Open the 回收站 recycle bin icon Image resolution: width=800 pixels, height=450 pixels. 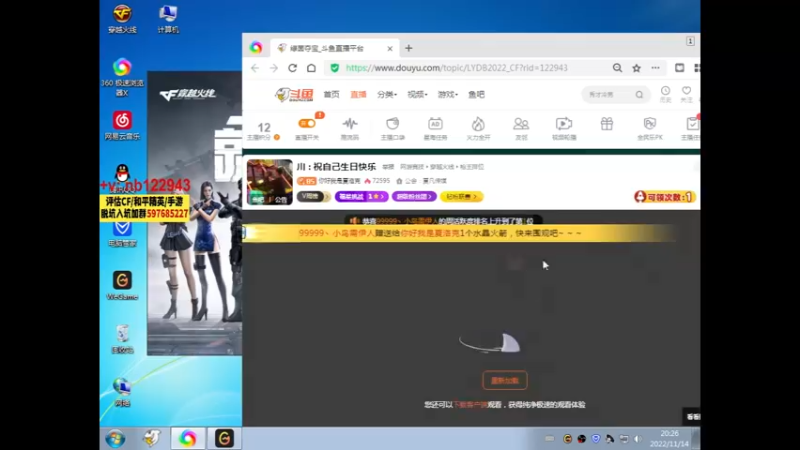coord(122,339)
